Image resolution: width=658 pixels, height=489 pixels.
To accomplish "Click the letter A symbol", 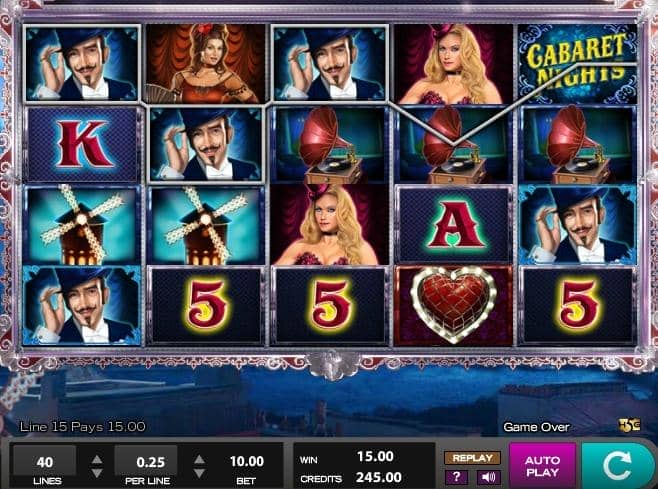I will click(x=454, y=225).
